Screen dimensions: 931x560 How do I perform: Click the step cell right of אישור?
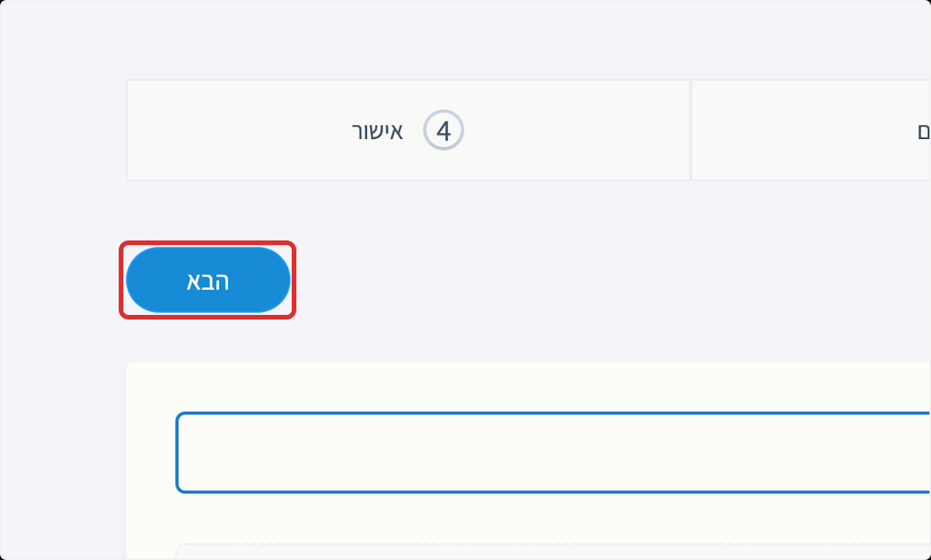[811, 131]
